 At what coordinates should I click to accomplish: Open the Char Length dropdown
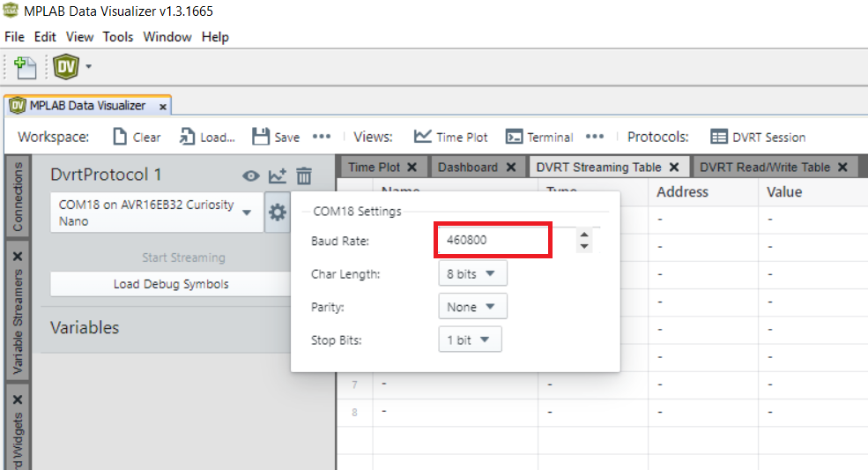coord(472,273)
